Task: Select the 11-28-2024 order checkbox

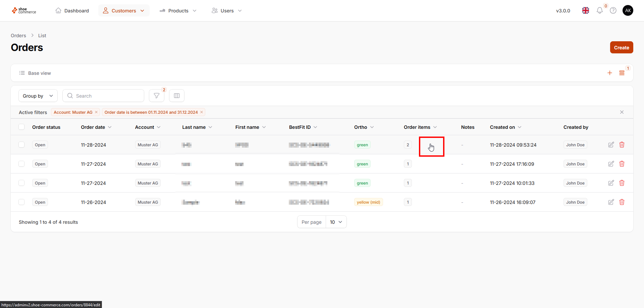Action: pyautogui.click(x=21, y=145)
